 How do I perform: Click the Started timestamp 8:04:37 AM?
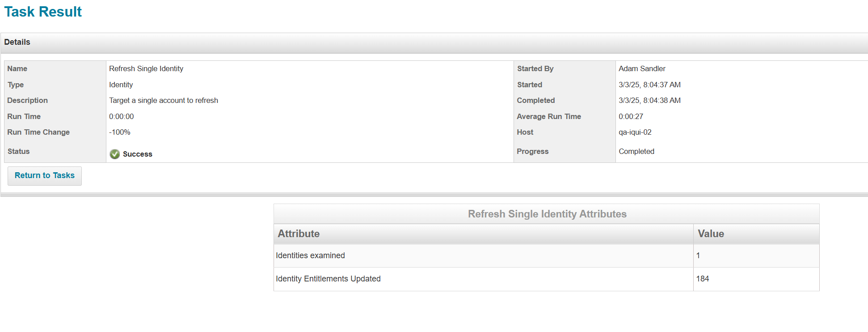pyautogui.click(x=649, y=85)
